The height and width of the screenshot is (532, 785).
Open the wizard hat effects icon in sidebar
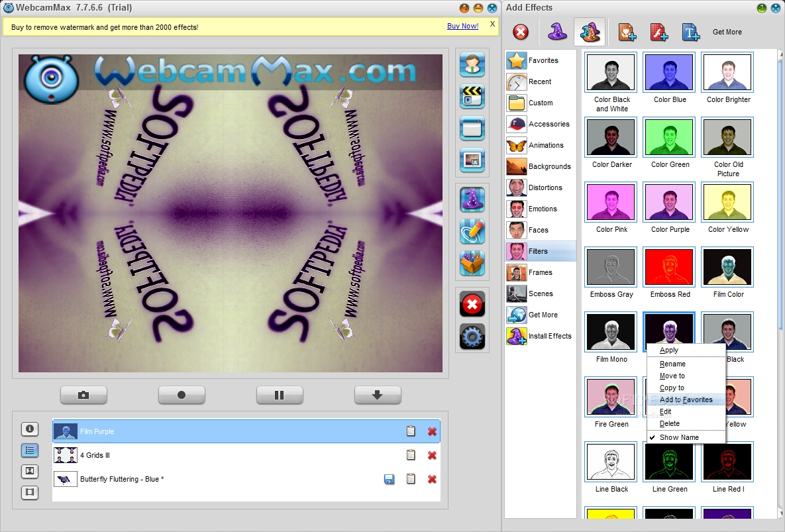click(472, 199)
